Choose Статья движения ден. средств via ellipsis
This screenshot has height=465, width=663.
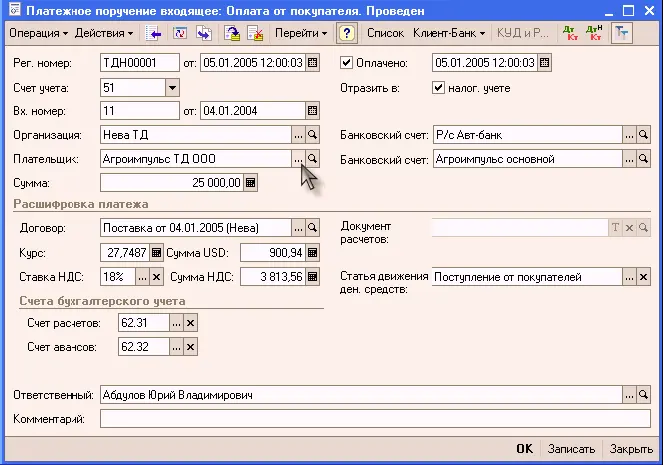tap(629, 277)
